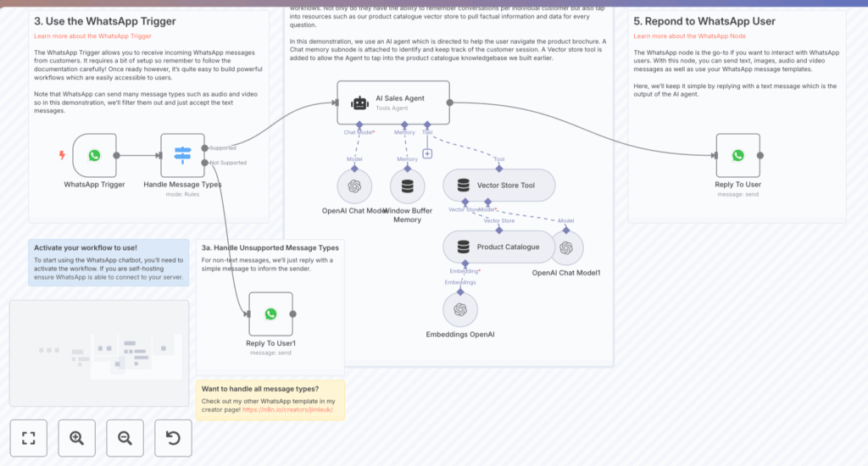Click the Reply To User1 output connector

292,313
